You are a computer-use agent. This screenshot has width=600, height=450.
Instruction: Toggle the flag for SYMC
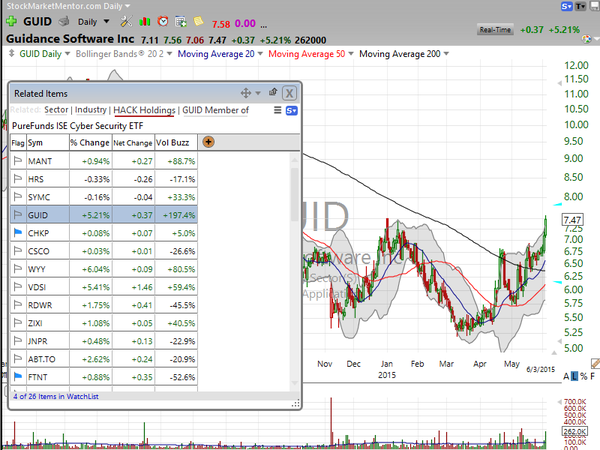click(18, 197)
